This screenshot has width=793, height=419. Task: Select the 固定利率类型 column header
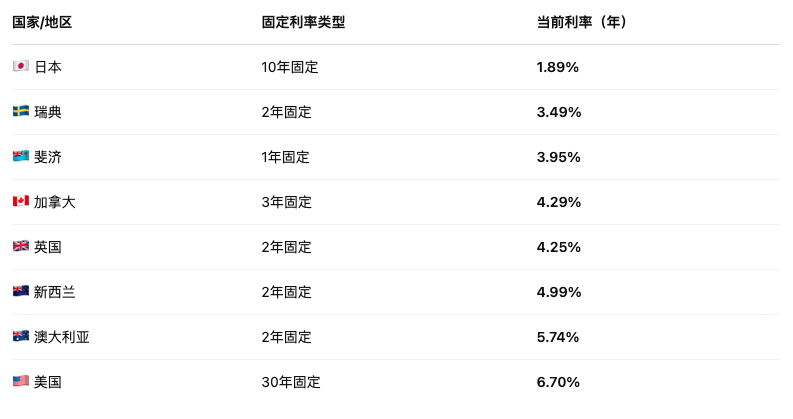[303, 22]
